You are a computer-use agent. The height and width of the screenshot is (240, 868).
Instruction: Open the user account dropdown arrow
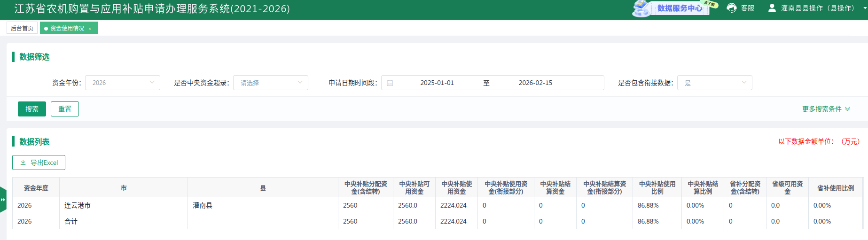coord(865,8)
